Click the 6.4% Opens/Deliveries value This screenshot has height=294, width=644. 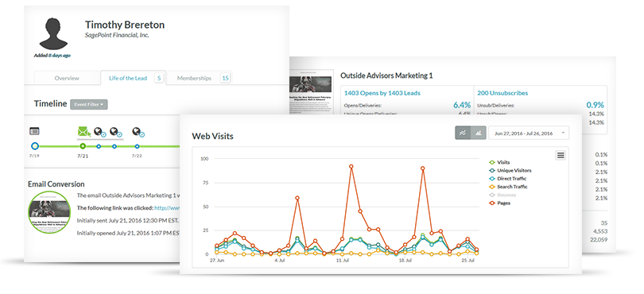point(462,105)
